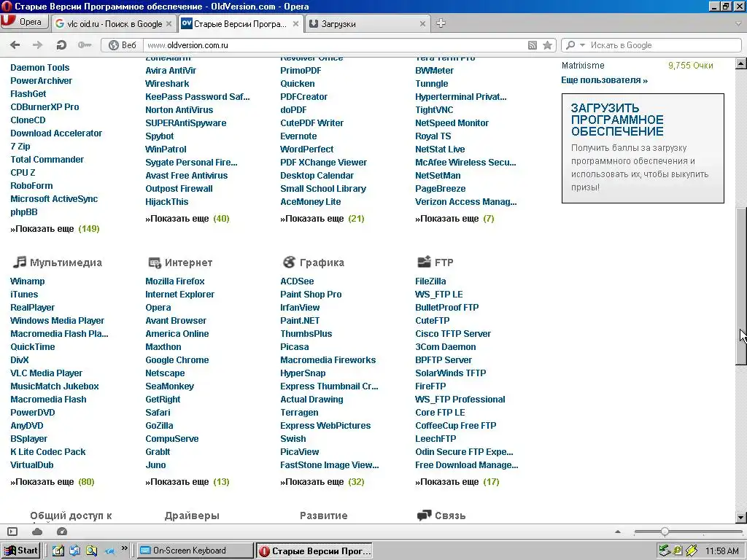
Task: Expand quick launch chevron in taskbar
Action: click(x=124, y=548)
